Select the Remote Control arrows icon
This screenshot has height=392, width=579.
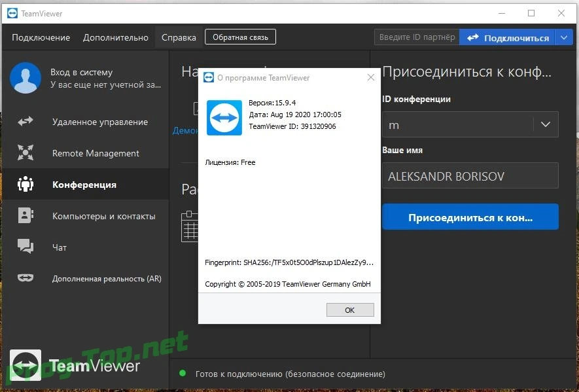click(26, 121)
